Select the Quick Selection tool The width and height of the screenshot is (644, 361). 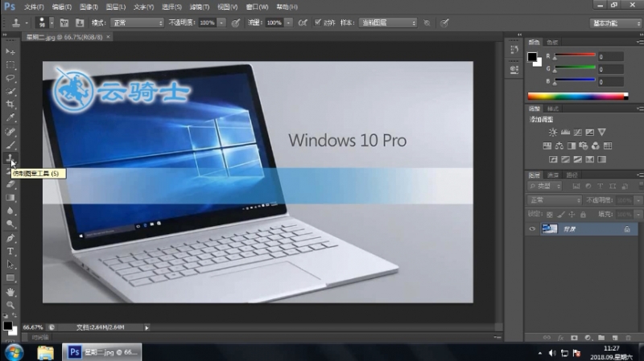coord(10,91)
